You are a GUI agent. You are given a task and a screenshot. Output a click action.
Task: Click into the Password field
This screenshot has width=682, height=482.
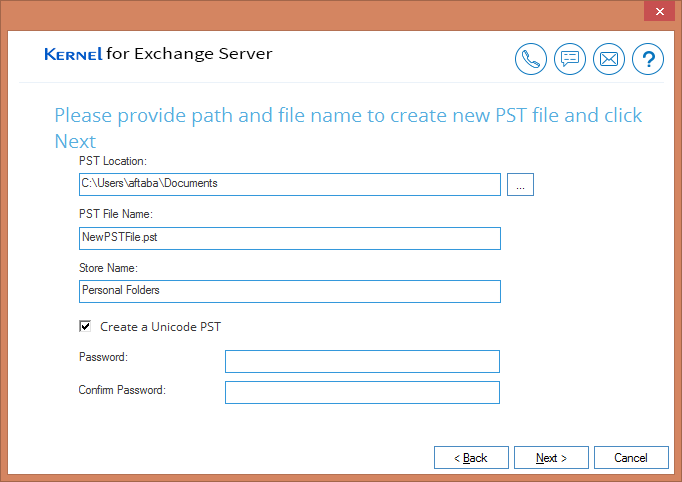(362, 362)
